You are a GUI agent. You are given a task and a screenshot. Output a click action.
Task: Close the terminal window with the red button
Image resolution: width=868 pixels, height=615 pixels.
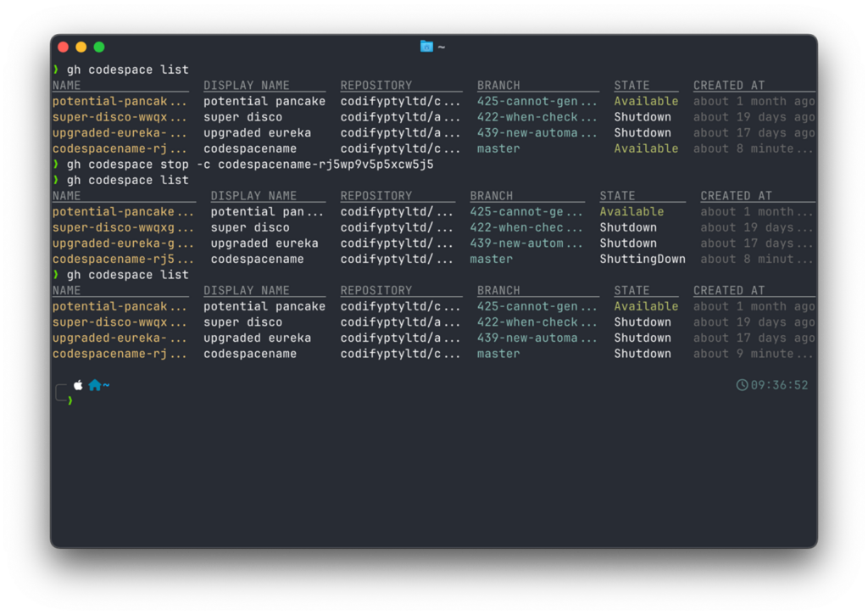[63, 48]
